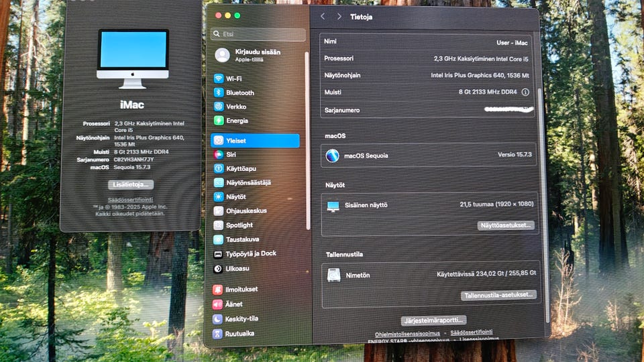This screenshot has height=362, width=644.
Task: Click the 21,5 tuumaa (1920 × 1080) text
Action: pos(496,204)
